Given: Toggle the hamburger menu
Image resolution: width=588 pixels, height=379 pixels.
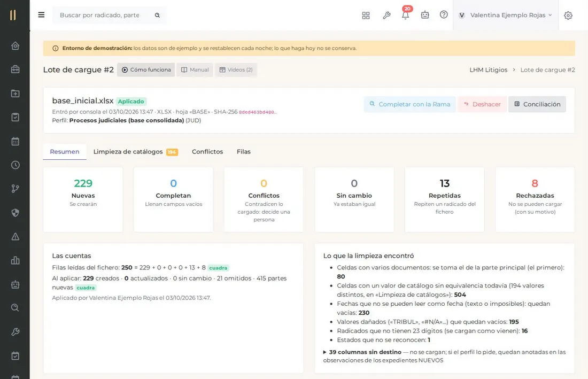Looking at the screenshot, I should [x=41, y=15].
